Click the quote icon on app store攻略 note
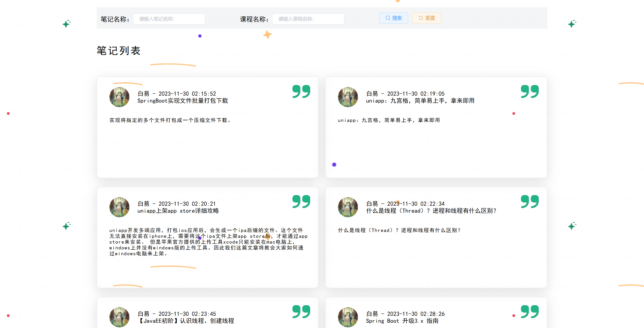644x328 pixels. point(301,201)
